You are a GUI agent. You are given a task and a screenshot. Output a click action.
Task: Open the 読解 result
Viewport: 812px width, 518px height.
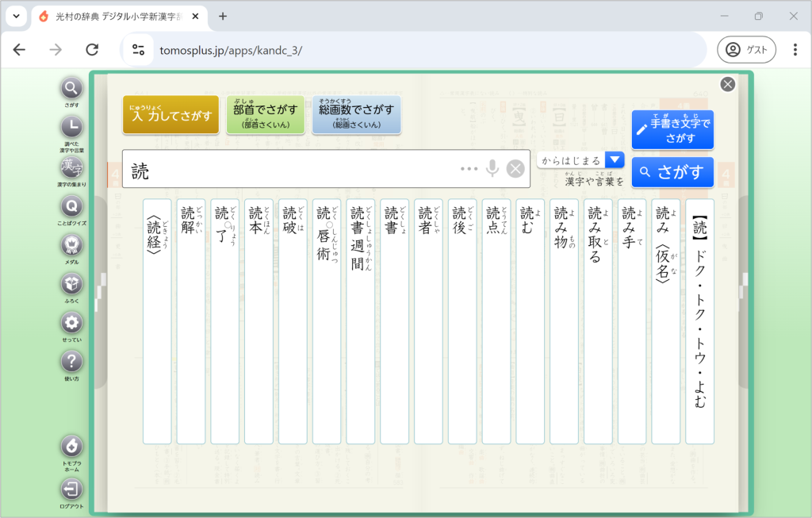click(191, 321)
